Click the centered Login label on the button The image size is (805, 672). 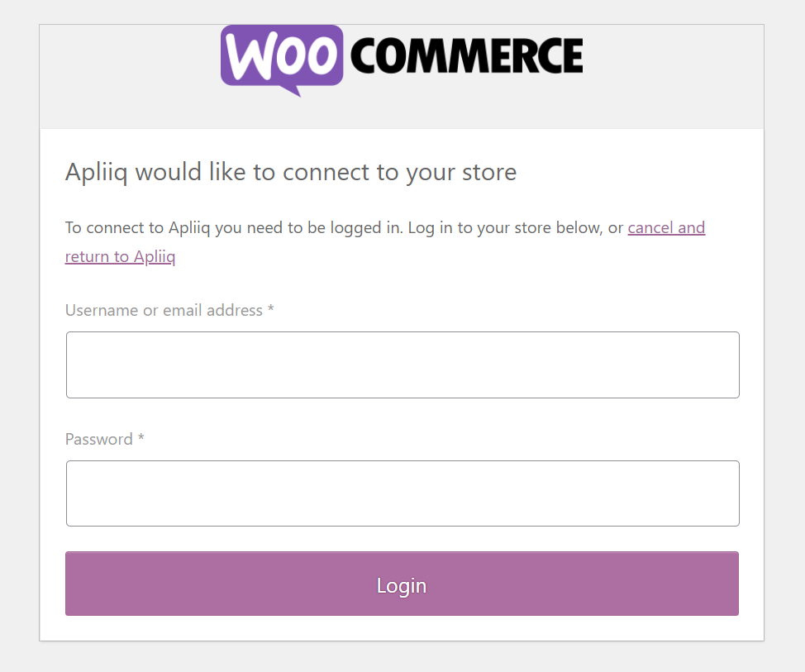tap(402, 584)
